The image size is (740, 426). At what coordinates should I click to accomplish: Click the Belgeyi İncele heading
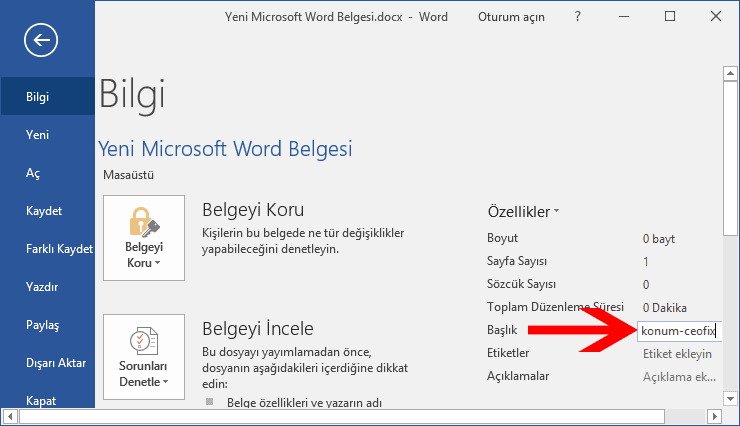(258, 329)
